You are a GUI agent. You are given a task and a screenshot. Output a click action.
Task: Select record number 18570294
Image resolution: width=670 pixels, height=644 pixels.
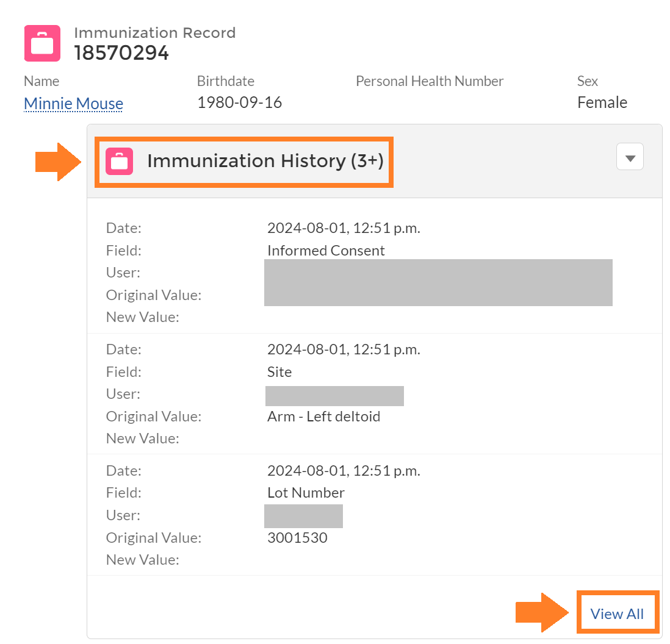coord(122,53)
